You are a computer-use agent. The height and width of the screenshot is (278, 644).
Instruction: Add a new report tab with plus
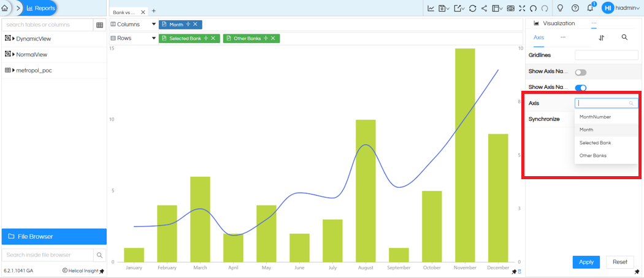tap(153, 11)
